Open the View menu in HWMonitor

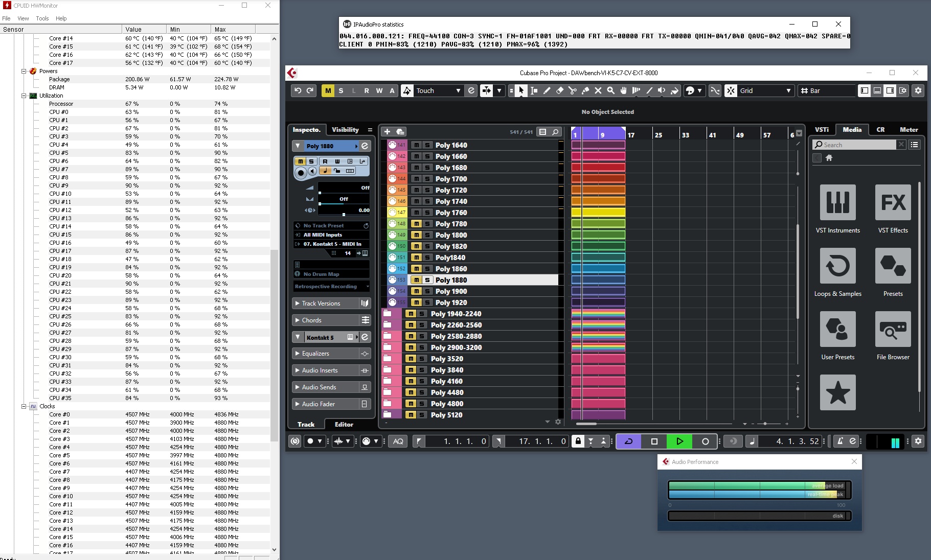click(23, 18)
